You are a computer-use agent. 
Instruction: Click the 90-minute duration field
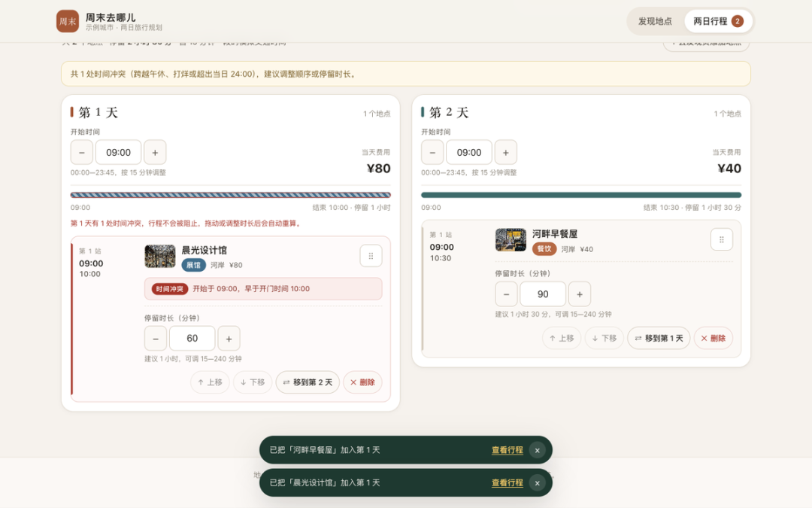tap(543, 294)
